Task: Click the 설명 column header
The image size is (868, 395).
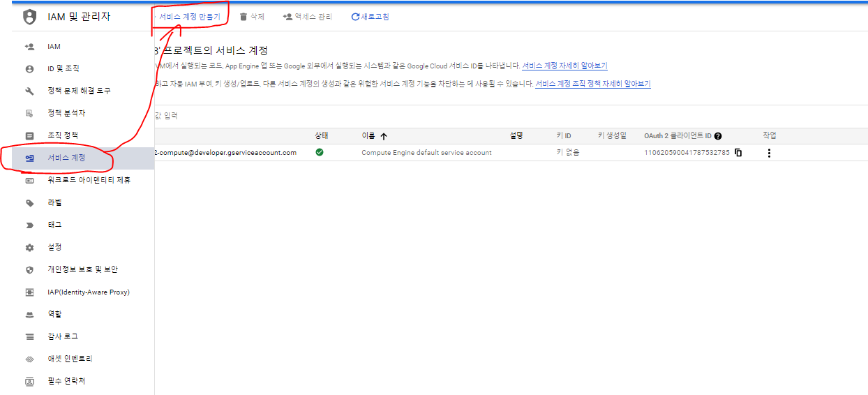Action: [x=516, y=136]
